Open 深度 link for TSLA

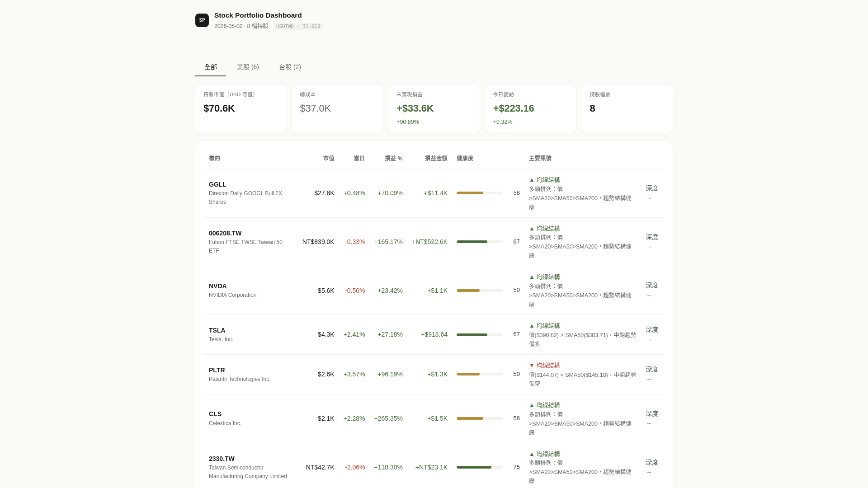(x=652, y=334)
